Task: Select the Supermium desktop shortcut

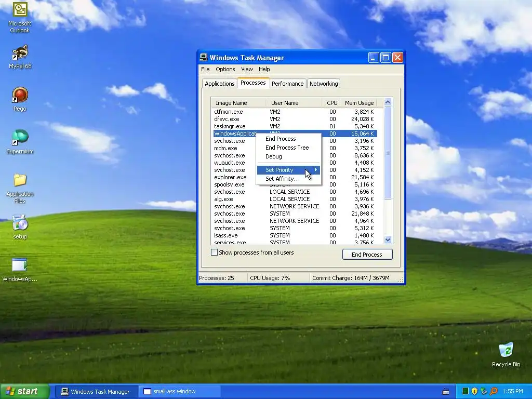Action: [20, 142]
